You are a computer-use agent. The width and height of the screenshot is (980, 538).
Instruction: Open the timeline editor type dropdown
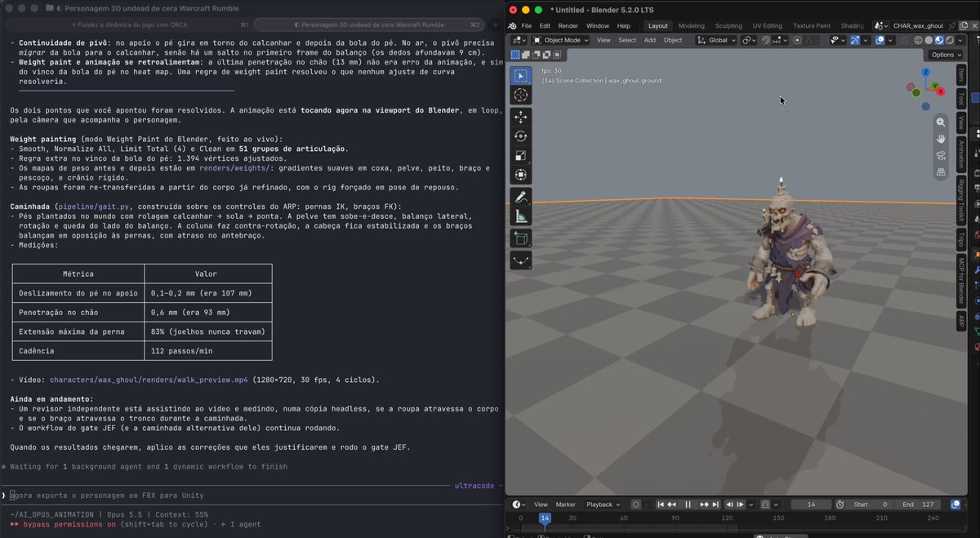(x=517, y=505)
